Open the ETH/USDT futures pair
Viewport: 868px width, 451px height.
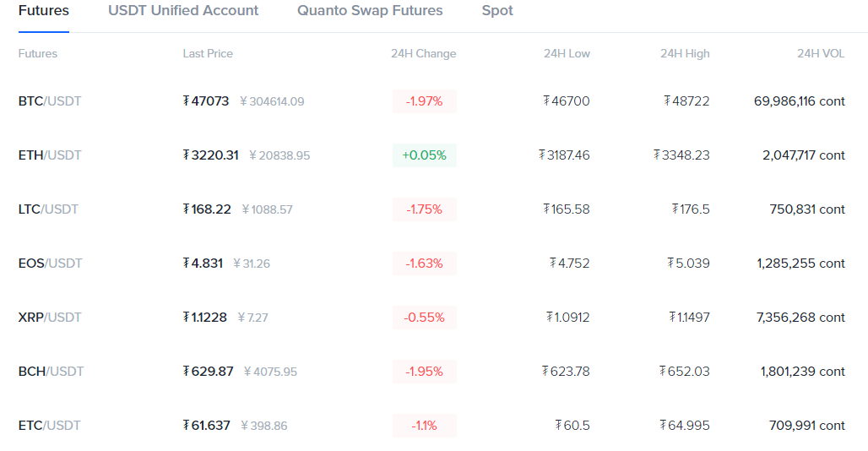50,155
